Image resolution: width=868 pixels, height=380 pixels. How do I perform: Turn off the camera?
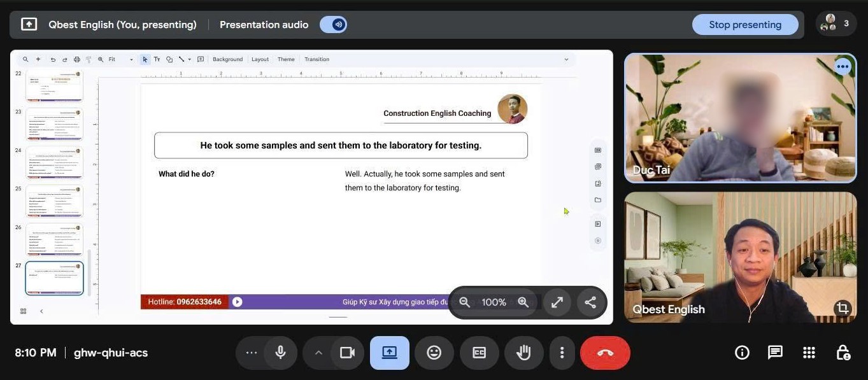pyautogui.click(x=347, y=353)
